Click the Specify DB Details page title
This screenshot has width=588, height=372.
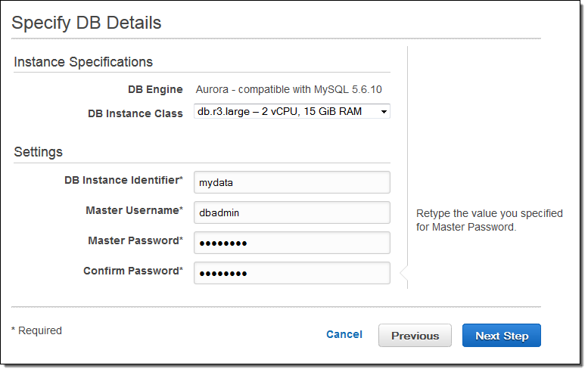86,23
